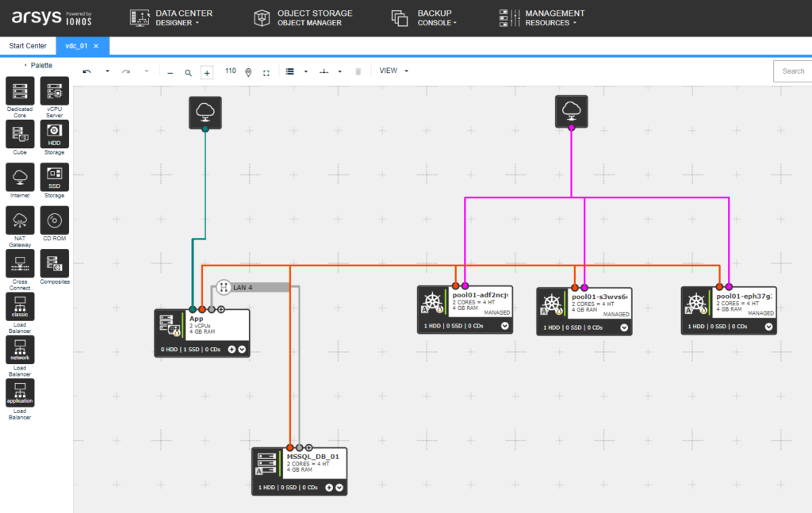812x513 pixels.
Task: Open the VIEW dropdown
Action: [393, 71]
